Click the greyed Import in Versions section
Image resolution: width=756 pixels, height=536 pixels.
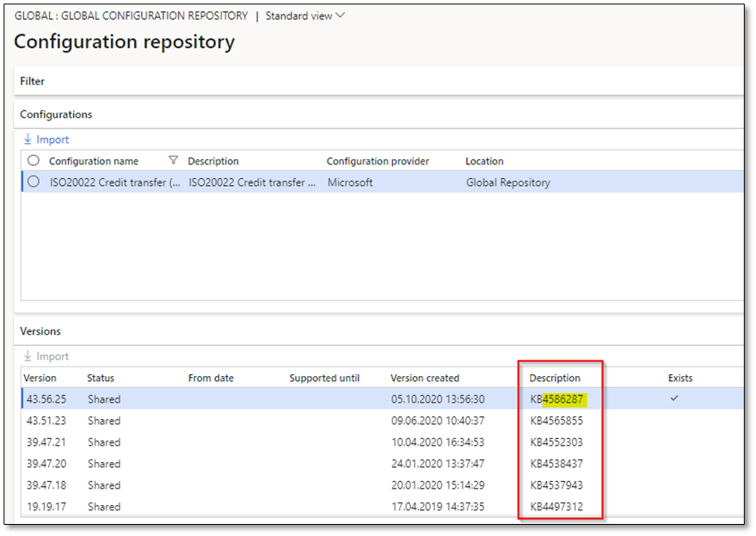46,356
